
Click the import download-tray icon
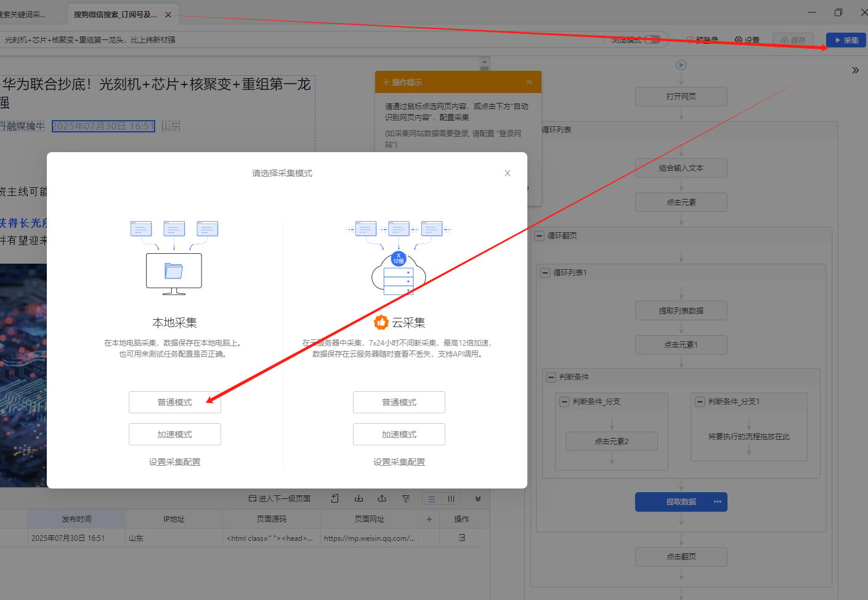359,498
